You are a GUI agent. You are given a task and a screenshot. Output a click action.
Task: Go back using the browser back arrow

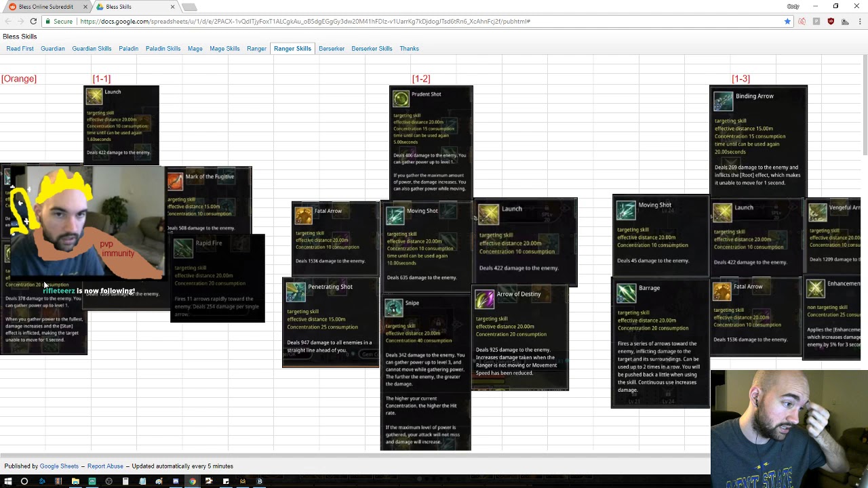7,21
